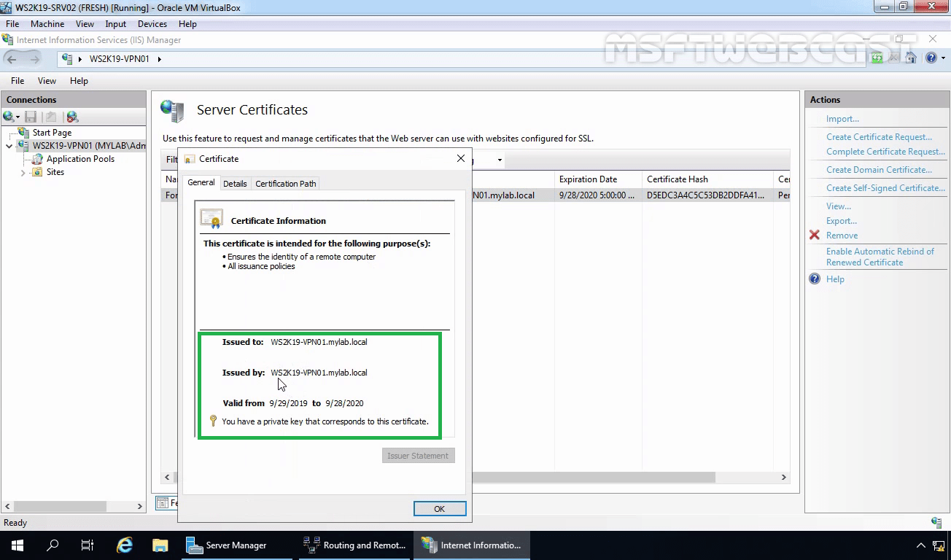Switch to Routing and Remote Access taskbar button

(356, 545)
